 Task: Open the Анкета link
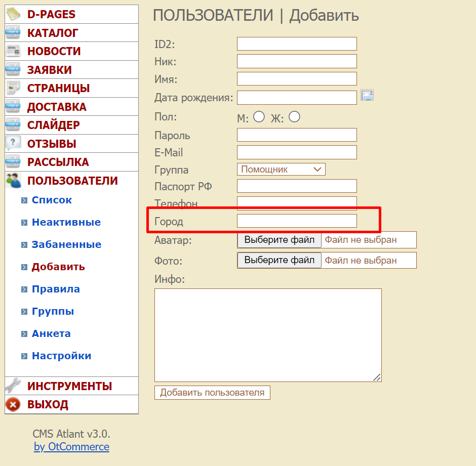pyautogui.click(x=51, y=333)
